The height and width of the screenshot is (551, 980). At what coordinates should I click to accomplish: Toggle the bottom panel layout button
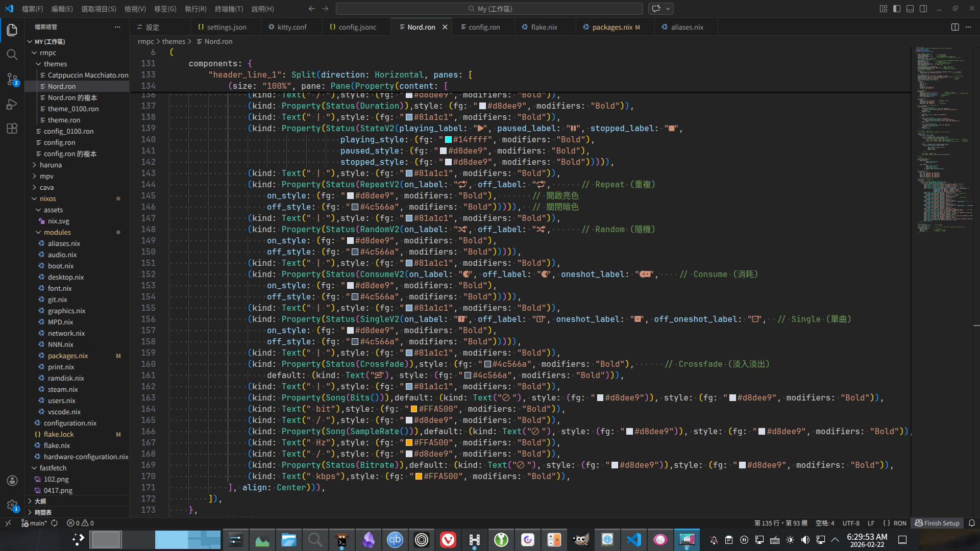(x=910, y=9)
